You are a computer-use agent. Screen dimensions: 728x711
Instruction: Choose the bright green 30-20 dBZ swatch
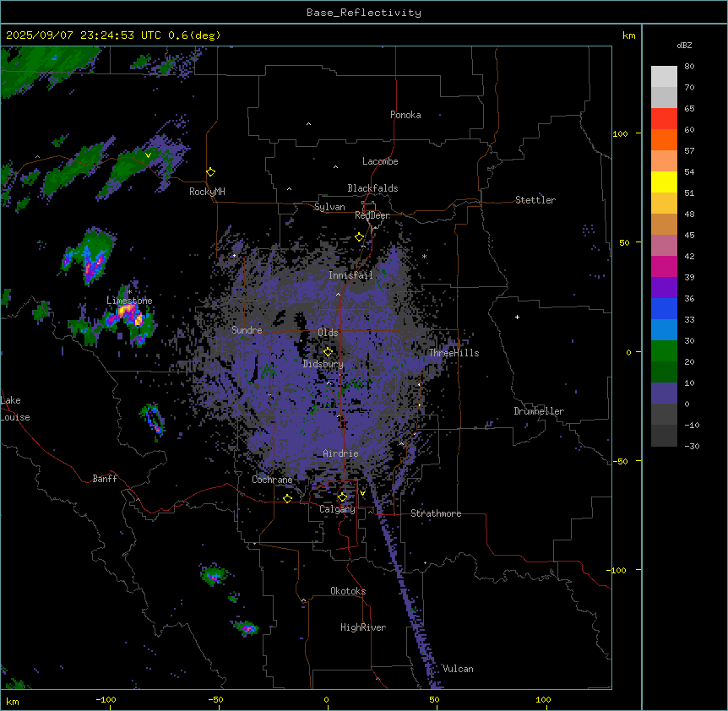664,351
